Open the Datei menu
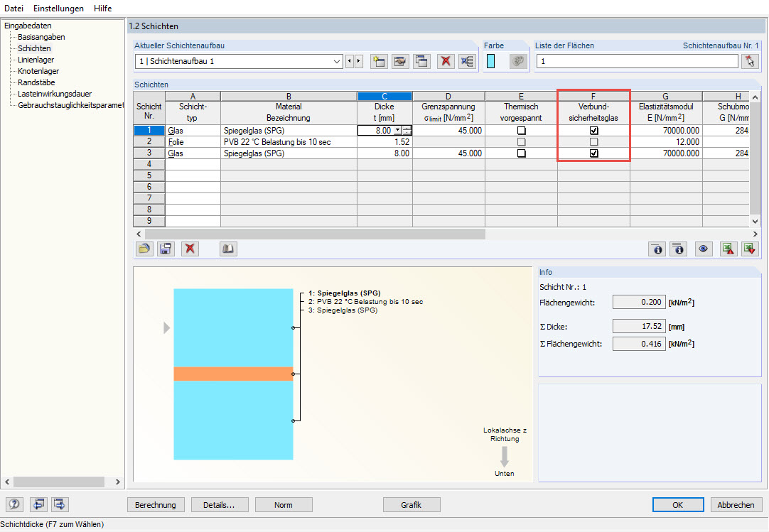769x532 pixels. (x=14, y=9)
